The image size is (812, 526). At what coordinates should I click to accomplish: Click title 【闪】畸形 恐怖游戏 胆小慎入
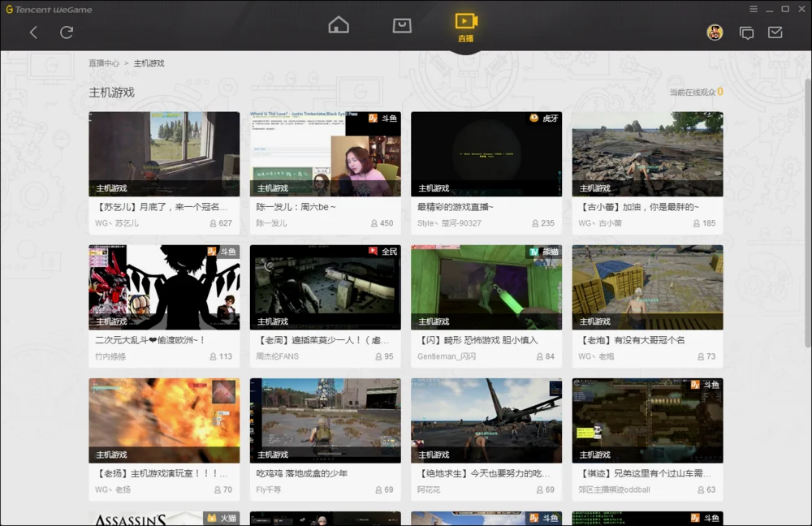477,340
